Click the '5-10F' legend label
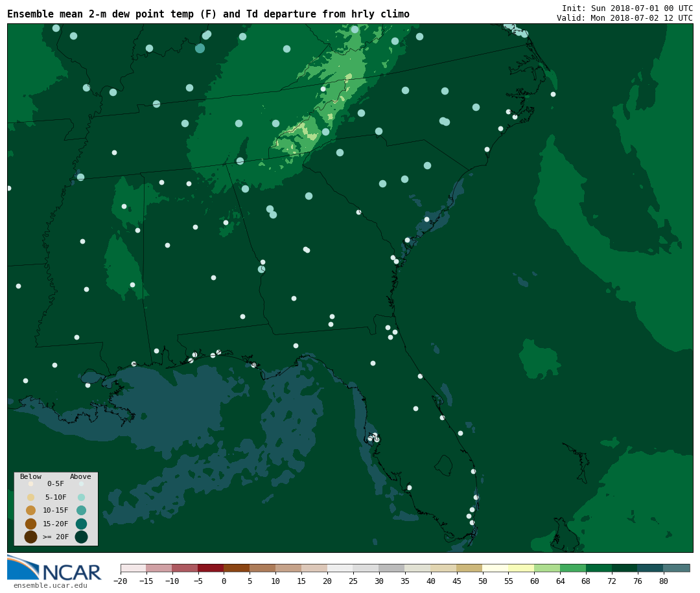This screenshot has width=700, height=593. (x=56, y=497)
